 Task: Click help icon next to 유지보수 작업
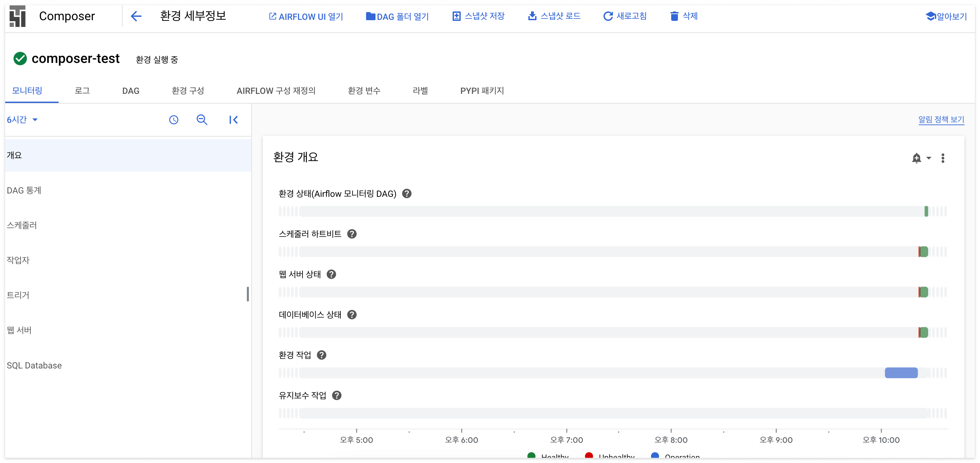[337, 396]
